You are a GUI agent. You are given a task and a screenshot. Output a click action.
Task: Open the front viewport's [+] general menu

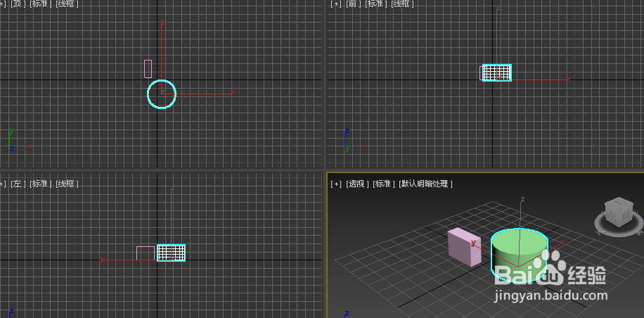click(x=336, y=4)
